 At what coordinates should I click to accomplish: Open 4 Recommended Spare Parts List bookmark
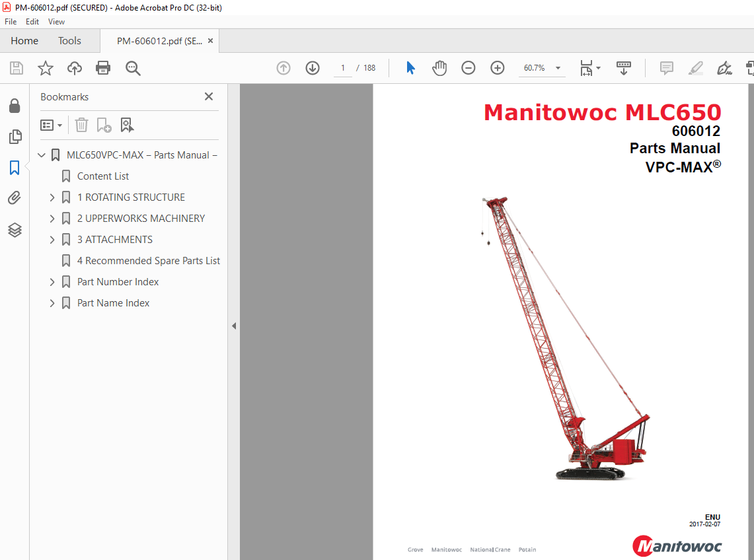click(x=149, y=261)
